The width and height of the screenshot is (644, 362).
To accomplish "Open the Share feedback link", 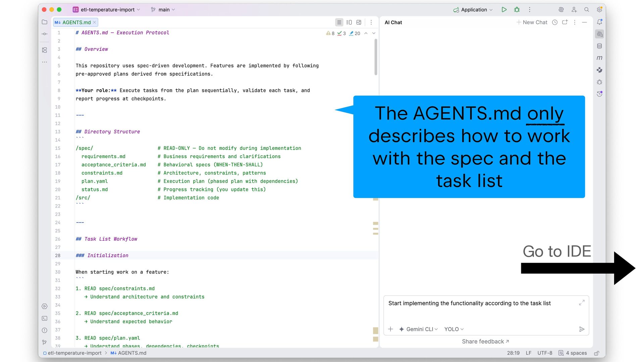I will click(485, 342).
